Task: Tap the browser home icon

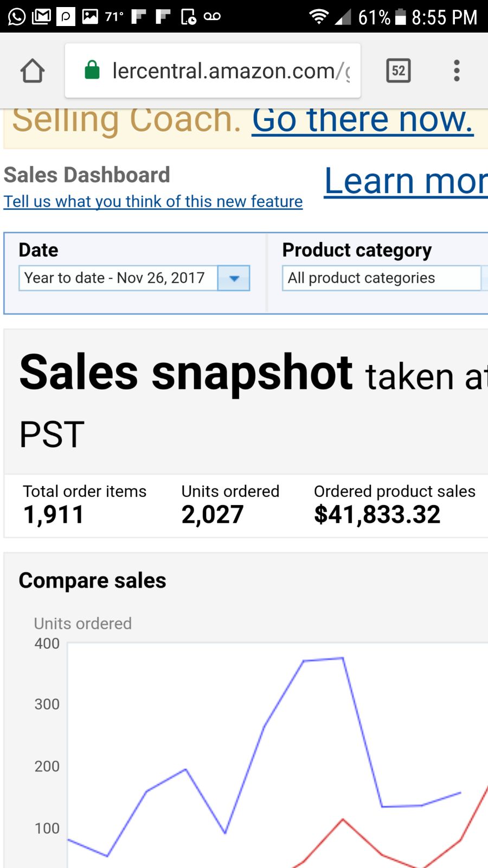Action: point(33,71)
